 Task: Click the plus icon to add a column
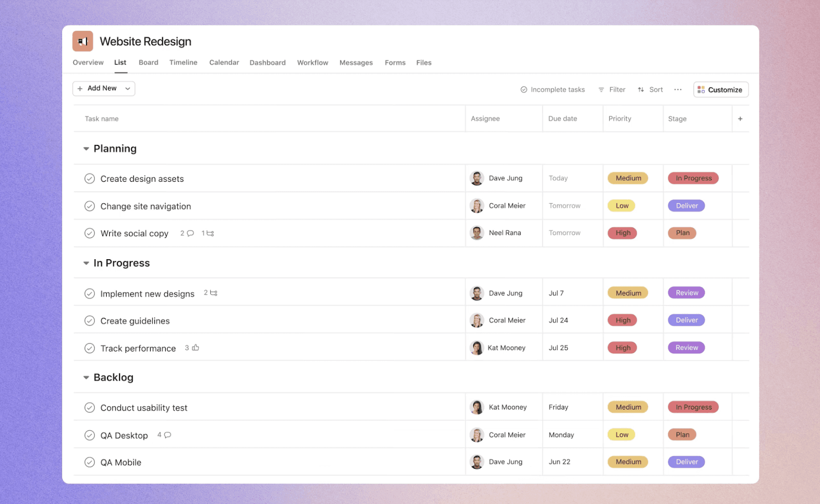tap(740, 118)
